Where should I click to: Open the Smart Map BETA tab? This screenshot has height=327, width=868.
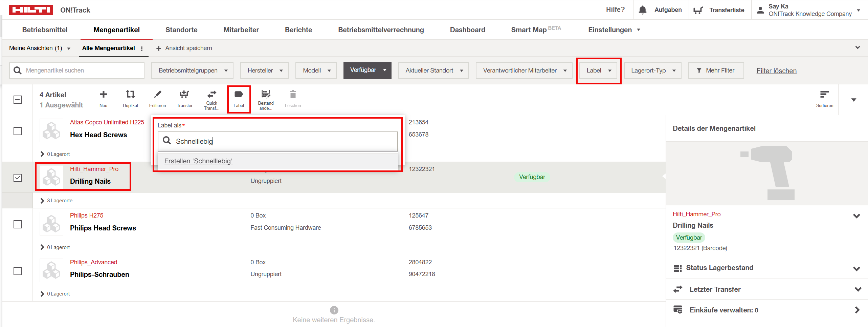[536, 30]
